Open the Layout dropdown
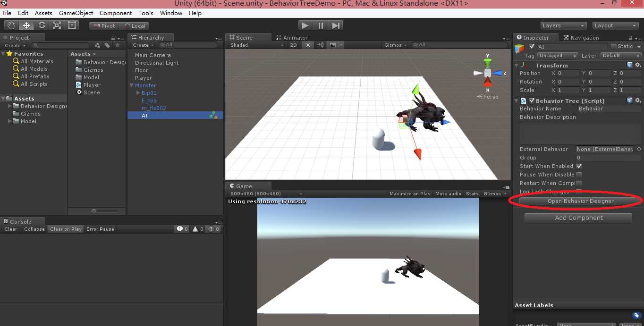This screenshot has height=326, width=644. coord(615,25)
